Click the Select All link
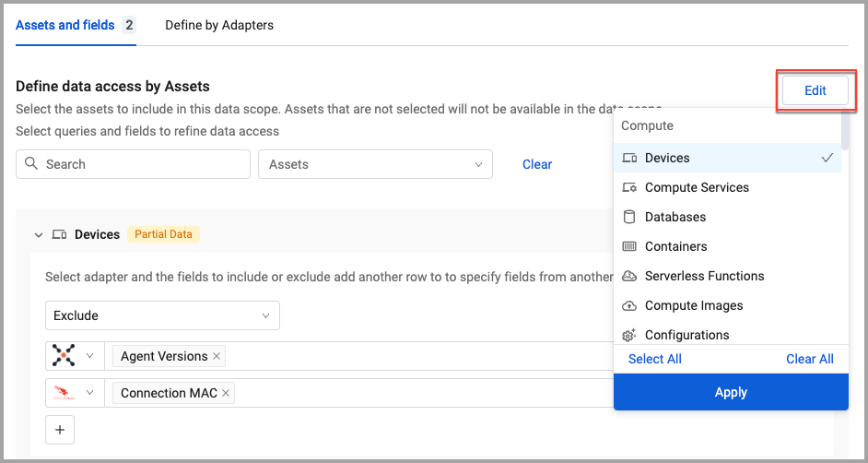This screenshot has height=463, width=868. point(655,359)
